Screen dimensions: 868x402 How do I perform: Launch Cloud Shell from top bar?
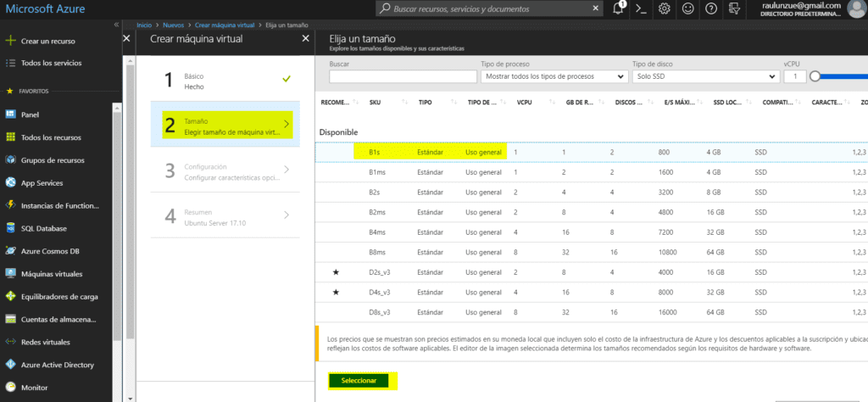coord(641,8)
